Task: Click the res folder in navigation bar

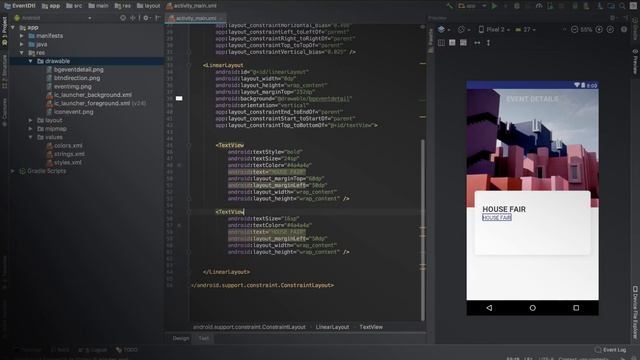Action: (x=122, y=6)
